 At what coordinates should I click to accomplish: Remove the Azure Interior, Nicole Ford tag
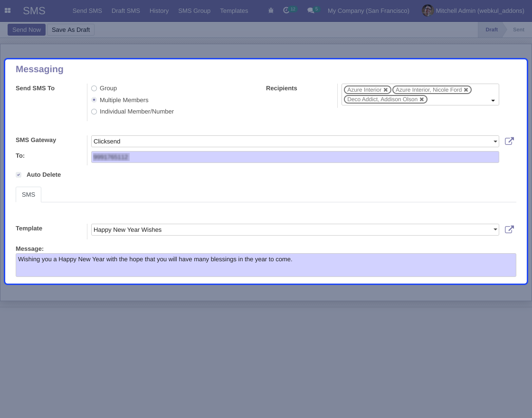(x=466, y=90)
